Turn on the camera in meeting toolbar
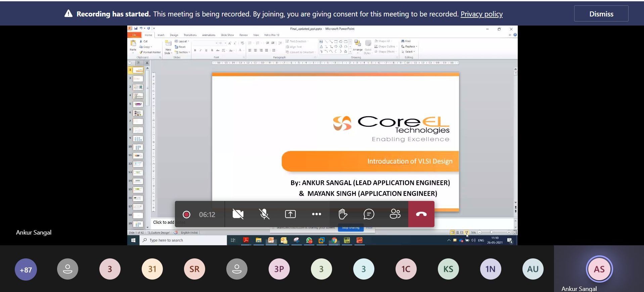The height and width of the screenshot is (292, 644). pos(238,214)
